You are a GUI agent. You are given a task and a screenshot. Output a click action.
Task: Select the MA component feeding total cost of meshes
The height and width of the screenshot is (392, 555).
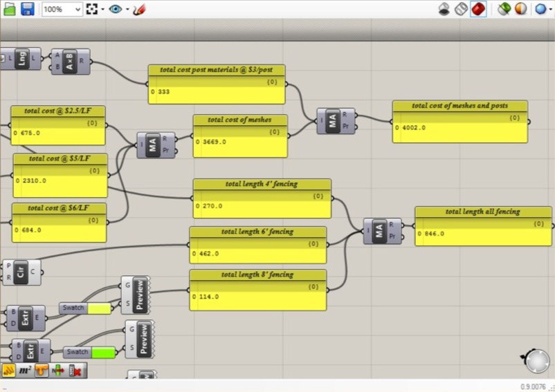coord(152,145)
